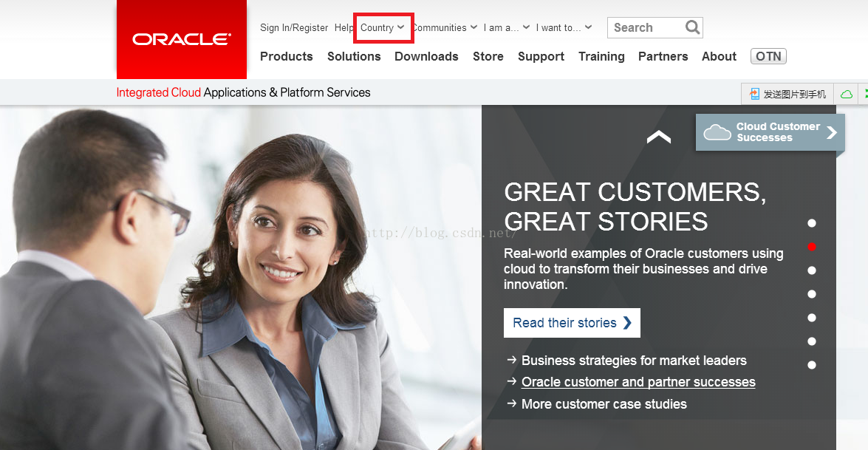Open the "I am a..." dropdown
This screenshot has height=450, width=868.
point(507,27)
